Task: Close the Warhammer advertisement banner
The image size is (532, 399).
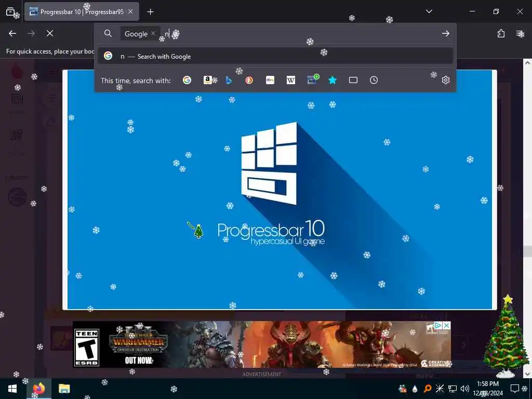Action: (447, 325)
